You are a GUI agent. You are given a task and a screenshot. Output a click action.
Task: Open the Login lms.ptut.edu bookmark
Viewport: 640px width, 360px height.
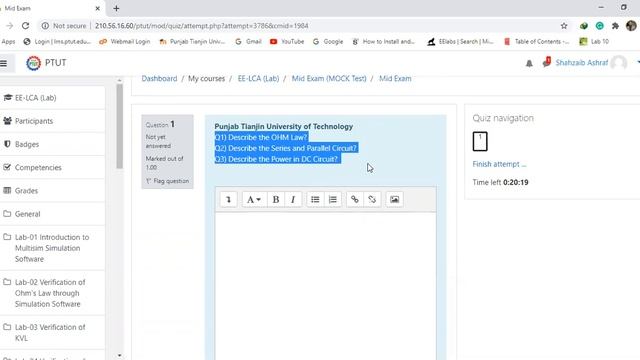tap(57, 42)
